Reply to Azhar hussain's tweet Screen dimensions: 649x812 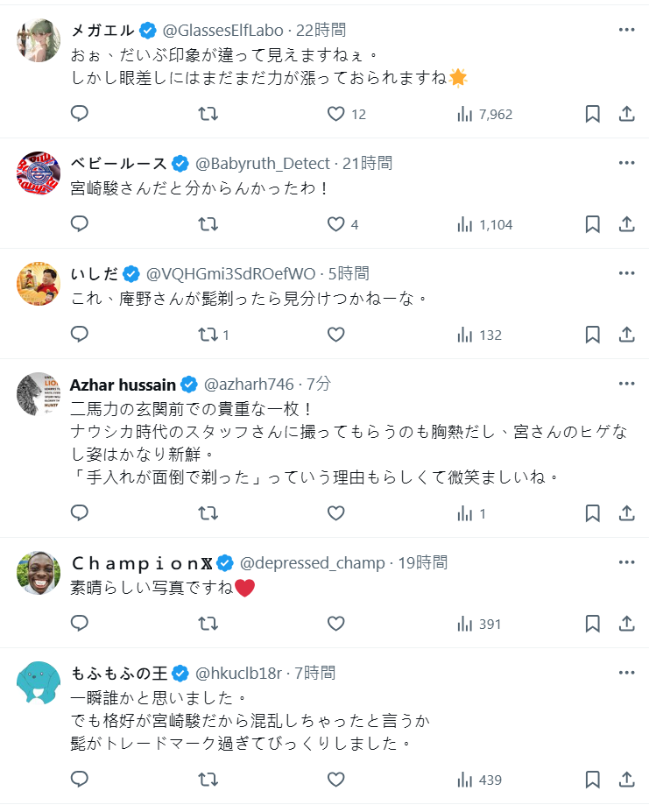click(x=80, y=513)
